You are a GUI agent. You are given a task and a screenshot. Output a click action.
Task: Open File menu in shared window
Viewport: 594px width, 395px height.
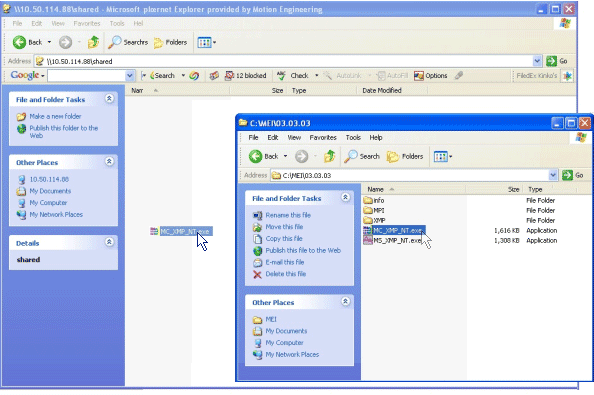(17, 23)
